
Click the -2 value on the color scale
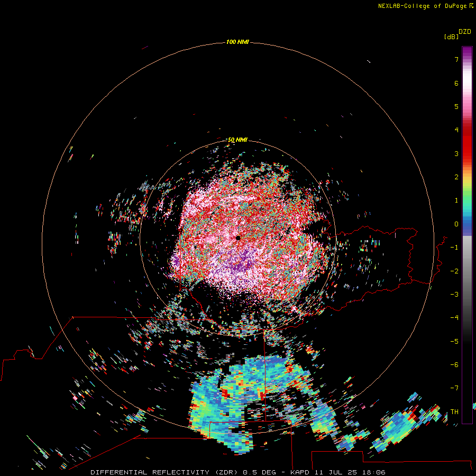454,271
